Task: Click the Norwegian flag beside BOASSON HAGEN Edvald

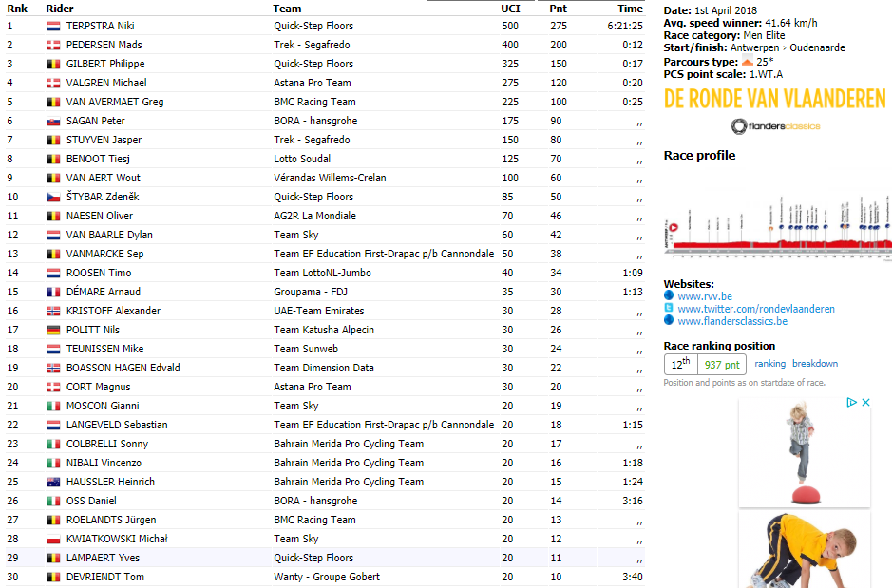Action: point(53,368)
